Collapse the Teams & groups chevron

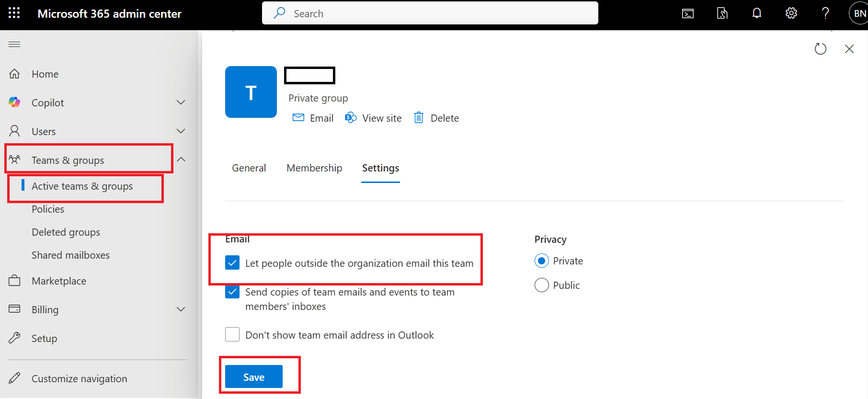181,160
